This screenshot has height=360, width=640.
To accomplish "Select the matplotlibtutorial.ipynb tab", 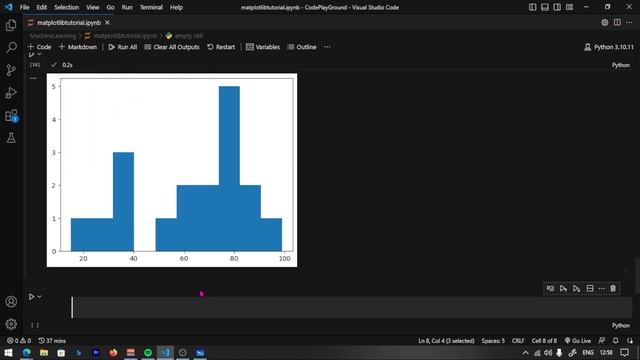I will point(69,22).
